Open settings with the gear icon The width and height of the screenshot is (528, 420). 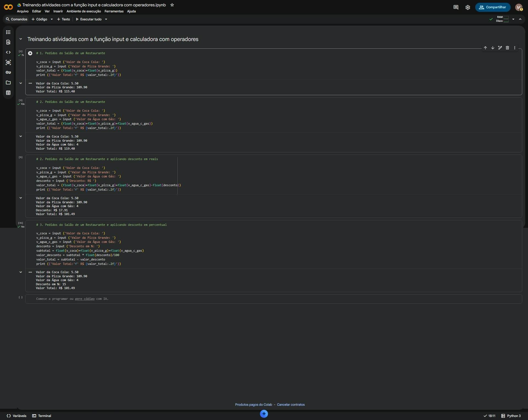468,7
